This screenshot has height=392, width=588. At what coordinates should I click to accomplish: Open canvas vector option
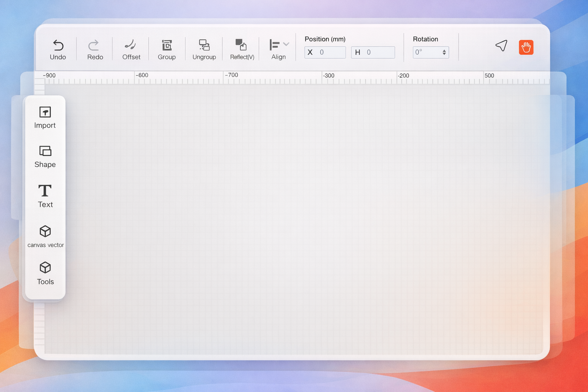[45, 232]
